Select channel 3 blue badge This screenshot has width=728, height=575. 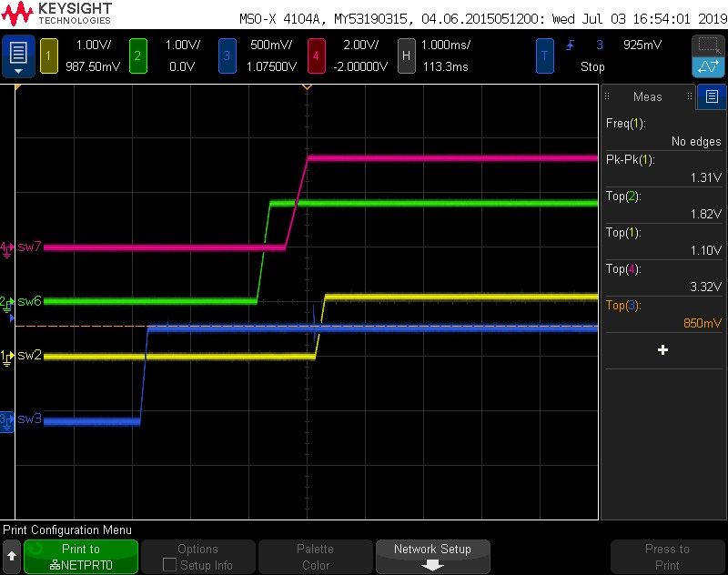click(x=227, y=56)
